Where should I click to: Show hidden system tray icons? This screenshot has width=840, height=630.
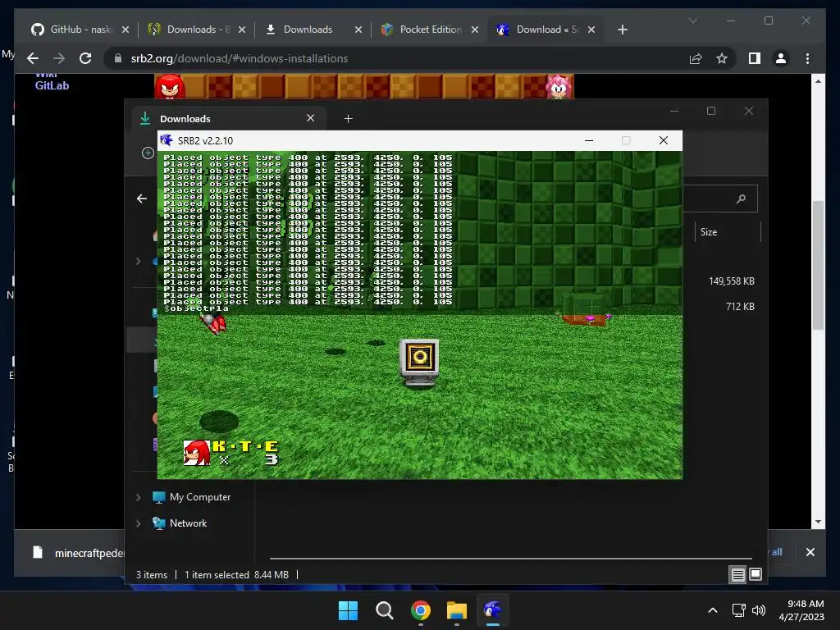(713, 610)
